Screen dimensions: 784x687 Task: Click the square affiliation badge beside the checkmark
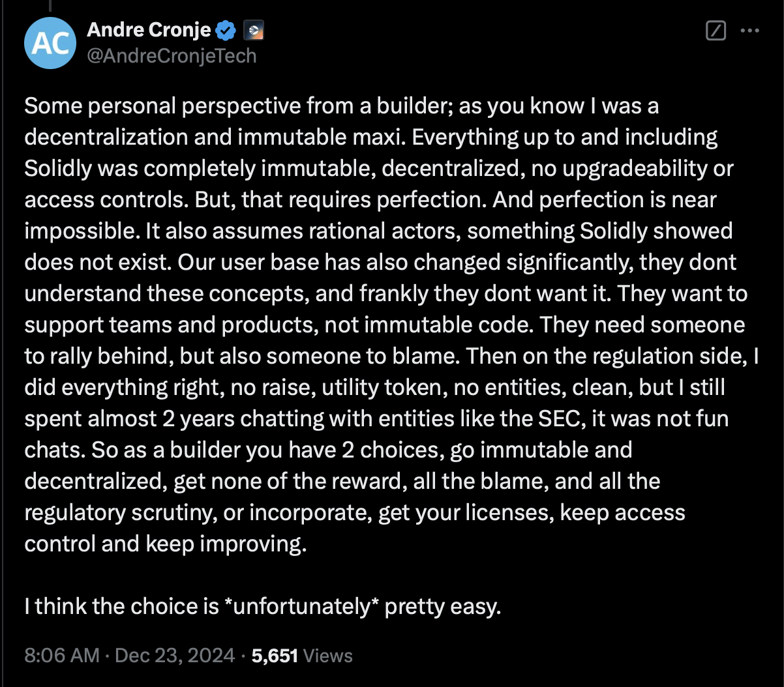point(254,30)
